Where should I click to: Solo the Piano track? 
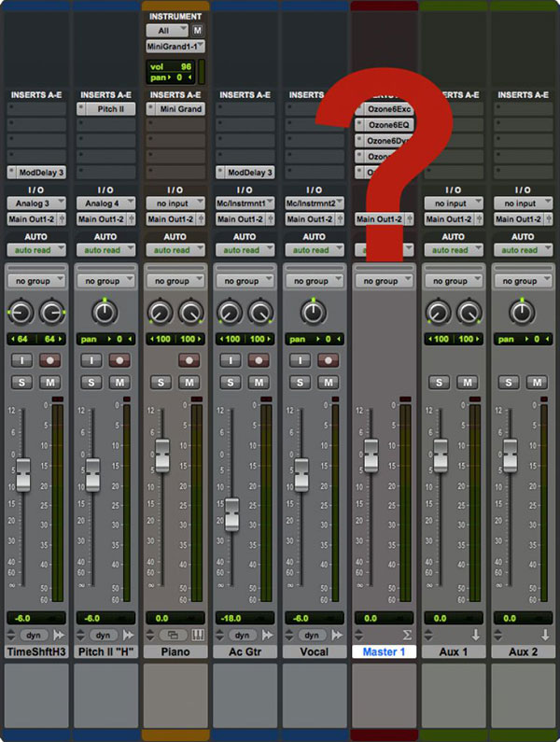[x=161, y=382]
